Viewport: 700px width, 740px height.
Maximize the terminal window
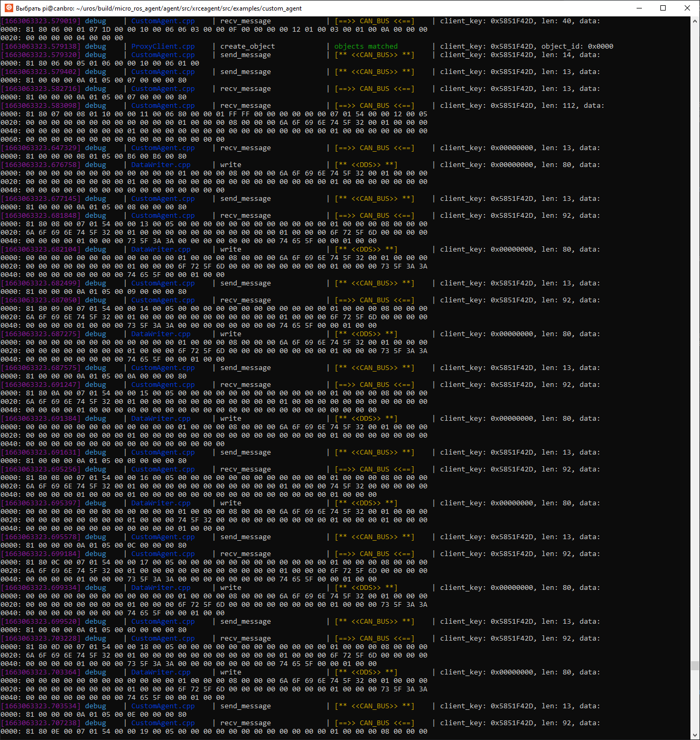pyautogui.click(x=663, y=8)
